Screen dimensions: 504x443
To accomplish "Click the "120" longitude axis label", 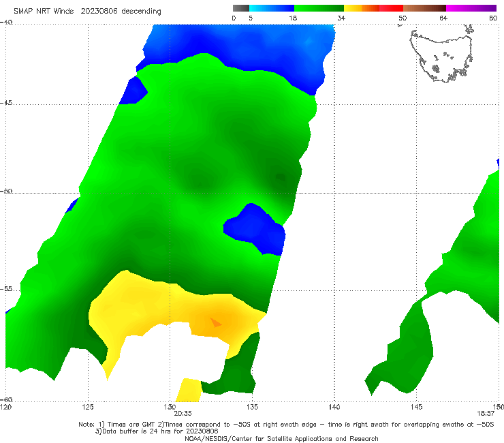I will tap(5, 407).
